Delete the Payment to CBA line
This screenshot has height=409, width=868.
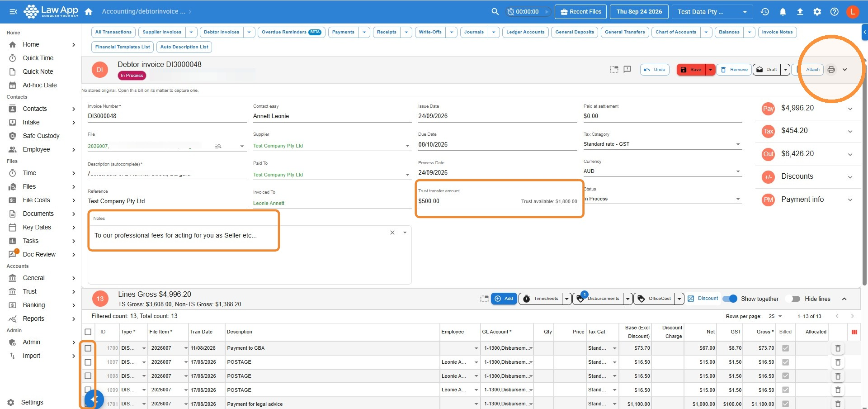(838, 348)
